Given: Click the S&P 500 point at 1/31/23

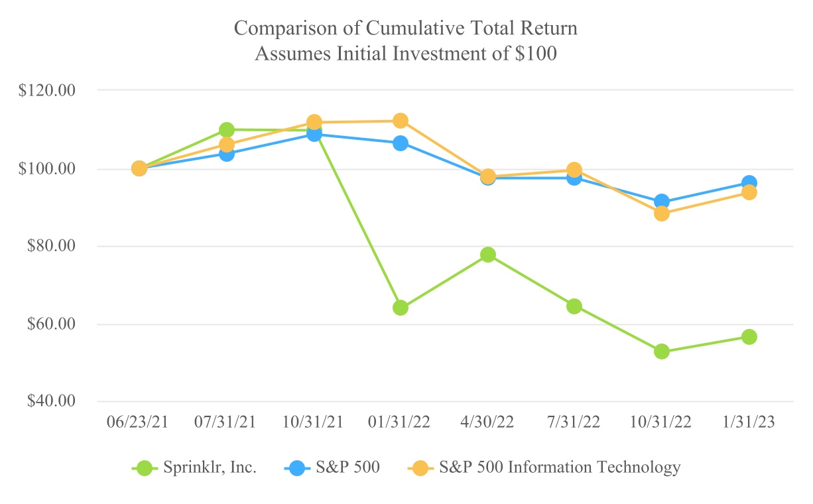Looking at the screenshot, I should [749, 183].
